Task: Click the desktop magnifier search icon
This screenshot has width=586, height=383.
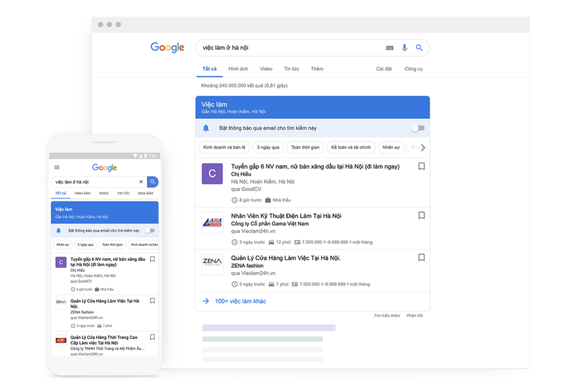Action: [x=419, y=48]
